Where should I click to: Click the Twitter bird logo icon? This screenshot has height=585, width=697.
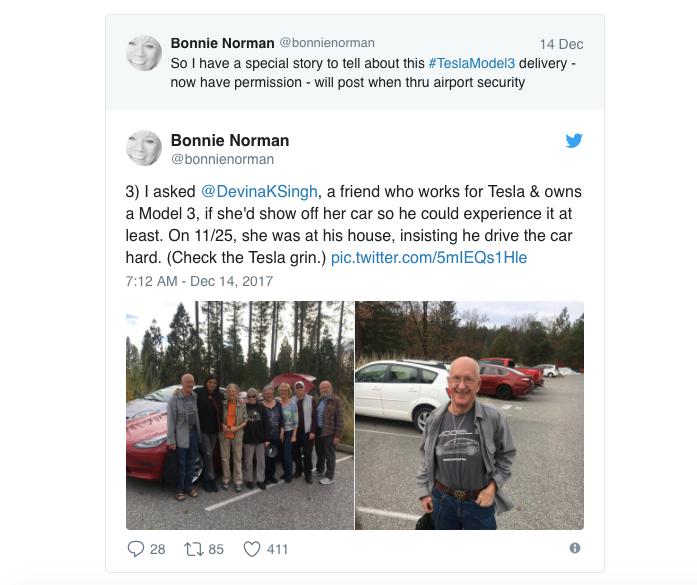coord(574,141)
